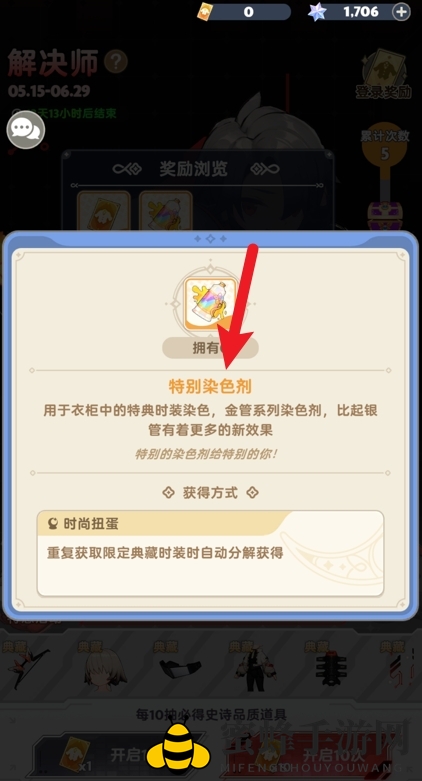
Task: Open the chat bubble icon
Action: pos(26,130)
